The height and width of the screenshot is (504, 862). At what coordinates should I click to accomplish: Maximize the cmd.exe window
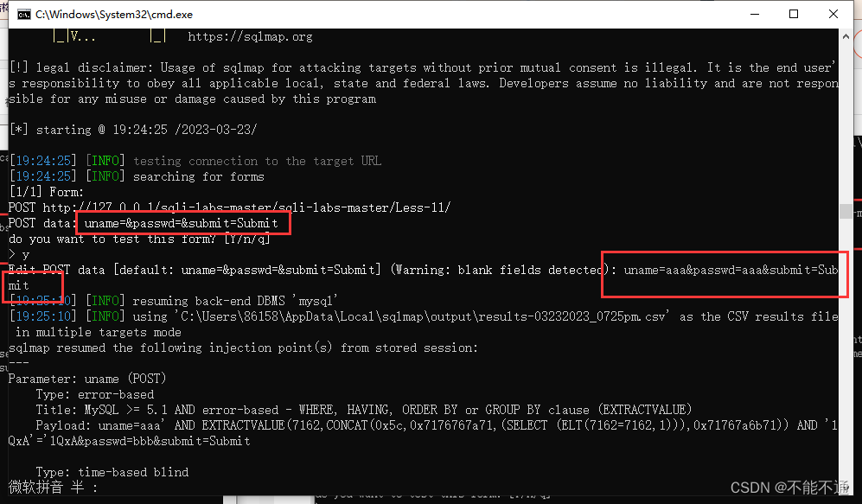tap(794, 15)
